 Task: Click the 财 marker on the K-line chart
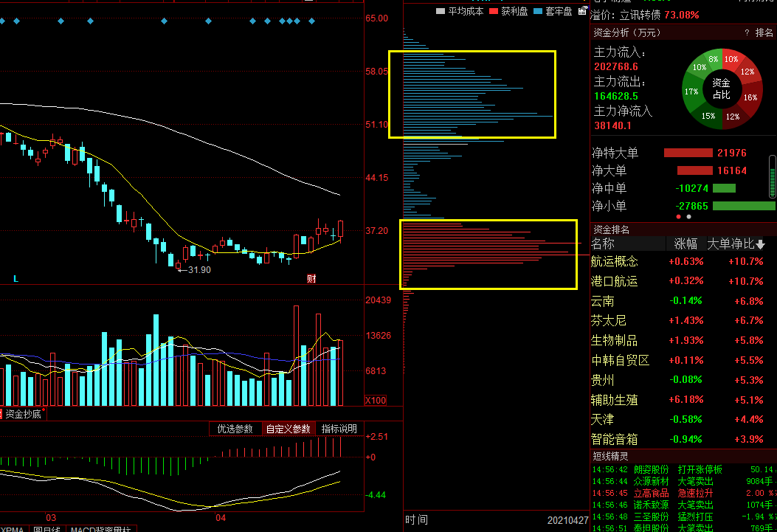tap(311, 278)
